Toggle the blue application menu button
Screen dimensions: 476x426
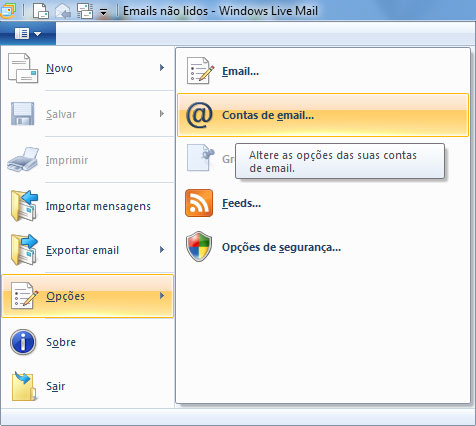(x=28, y=33)
